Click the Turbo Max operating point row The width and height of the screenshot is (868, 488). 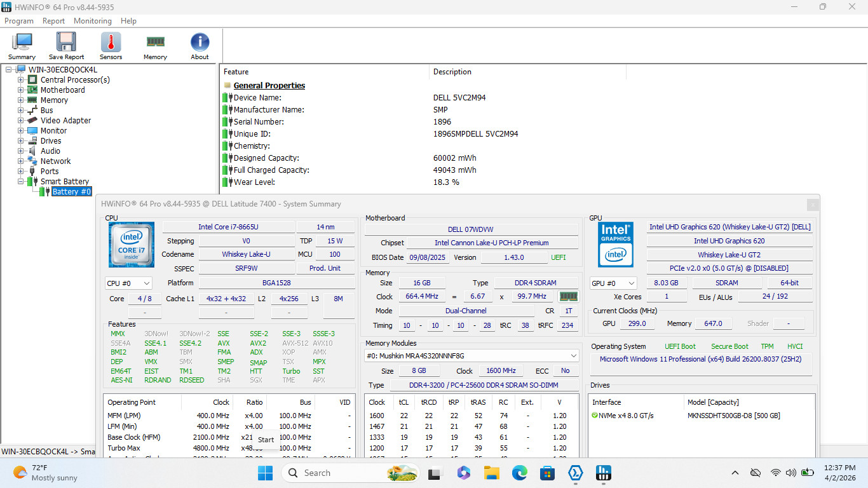point(229,448)
